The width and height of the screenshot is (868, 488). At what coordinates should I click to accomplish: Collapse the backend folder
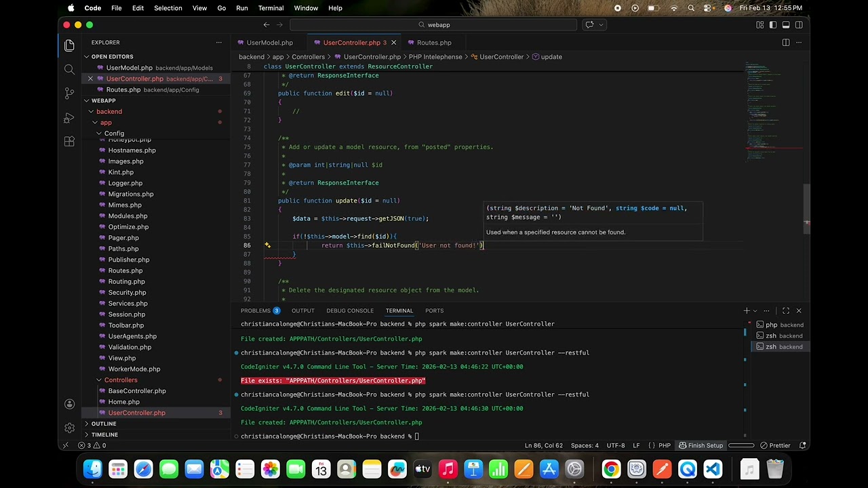(x=108, y=112)
